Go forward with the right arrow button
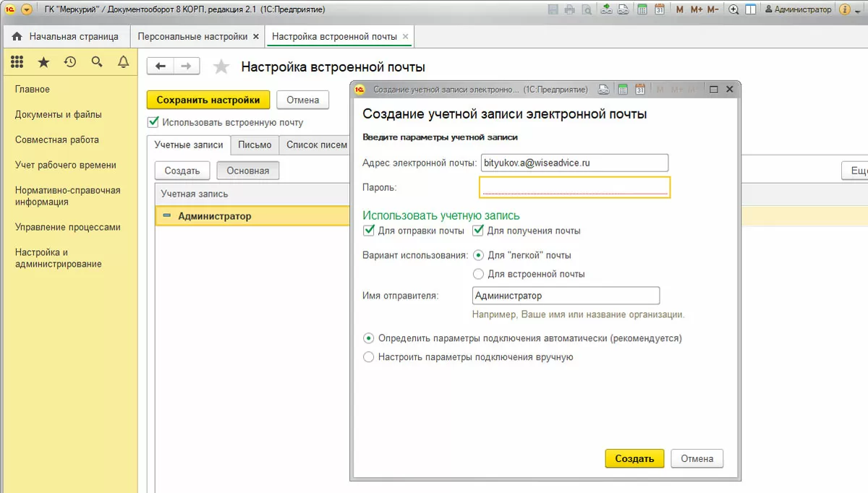Viewport: 868px width, 493px height. (x=187, y=67)
